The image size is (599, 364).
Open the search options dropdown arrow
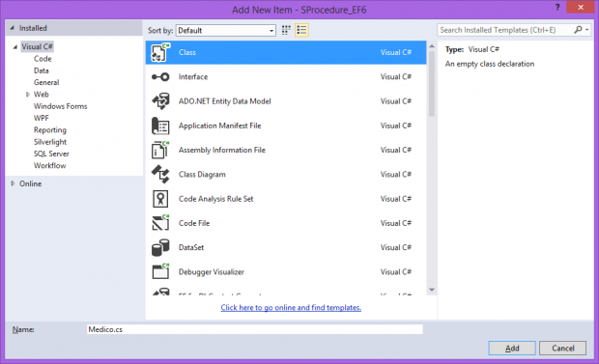[587, 30]
